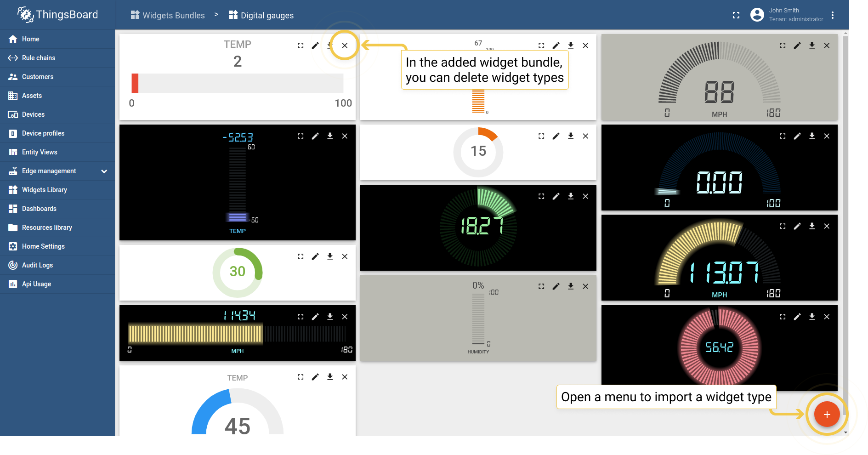868x455 pixels.
Task: Open Device profiles in sidebar
Action: point(43,133)
